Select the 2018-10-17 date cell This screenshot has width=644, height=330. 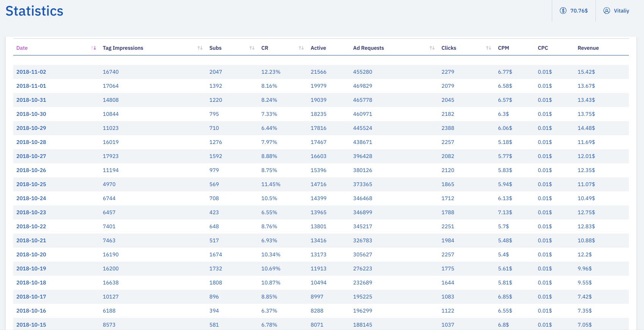[31, 297]
